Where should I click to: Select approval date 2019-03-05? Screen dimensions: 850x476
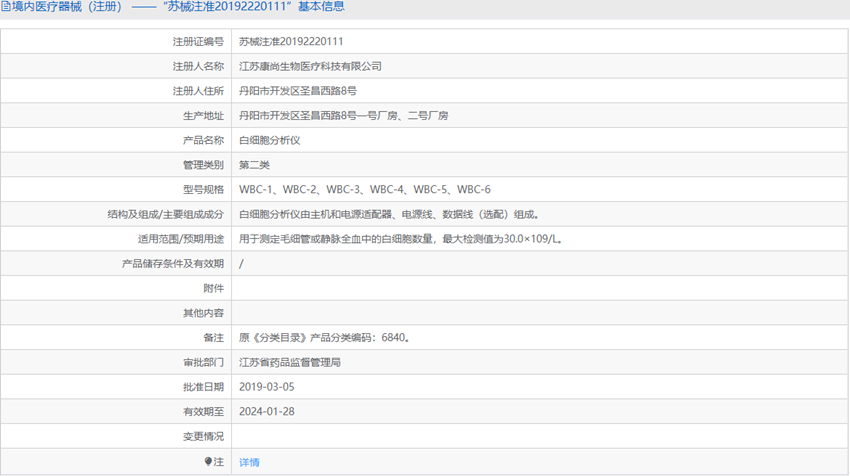tap(267, 387)
